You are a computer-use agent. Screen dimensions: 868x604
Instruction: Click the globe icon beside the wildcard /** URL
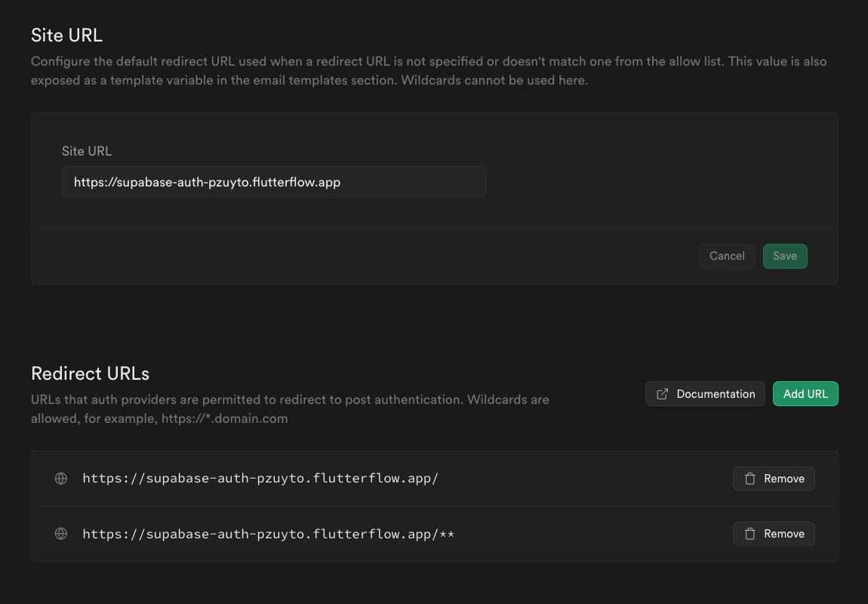(61, 534)
